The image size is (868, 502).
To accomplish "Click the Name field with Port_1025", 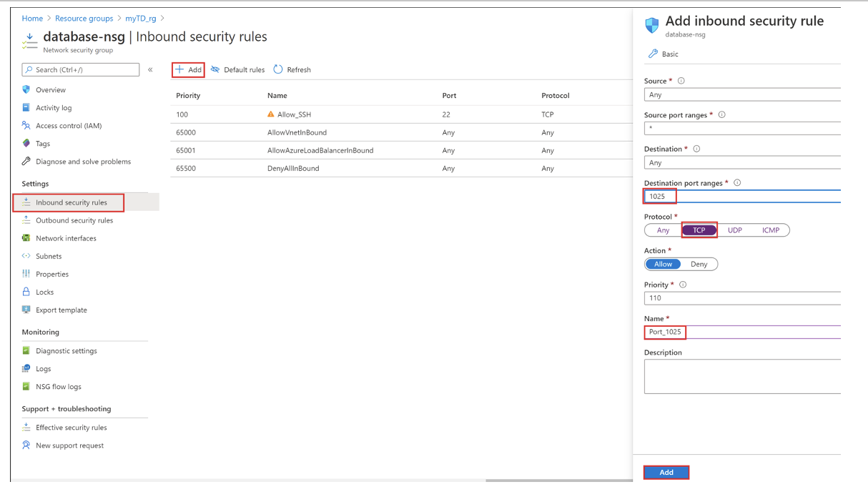I will (x=742, y=332).
